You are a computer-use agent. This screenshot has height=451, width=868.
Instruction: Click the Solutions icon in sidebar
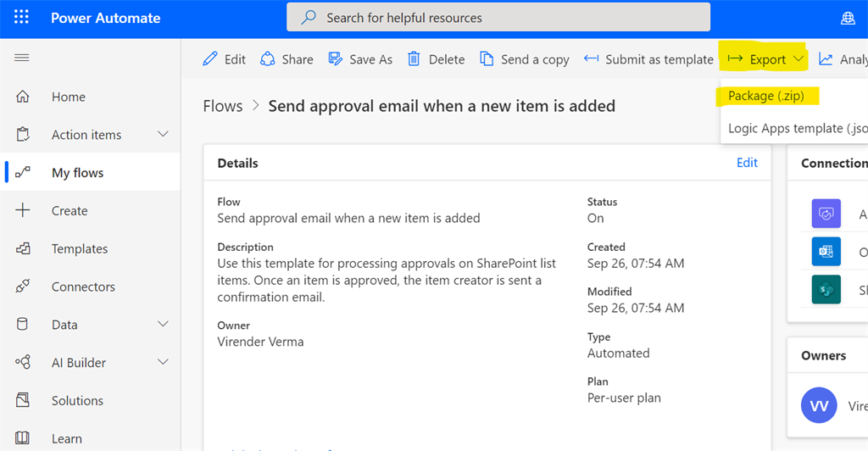click(x=23, y=400)
